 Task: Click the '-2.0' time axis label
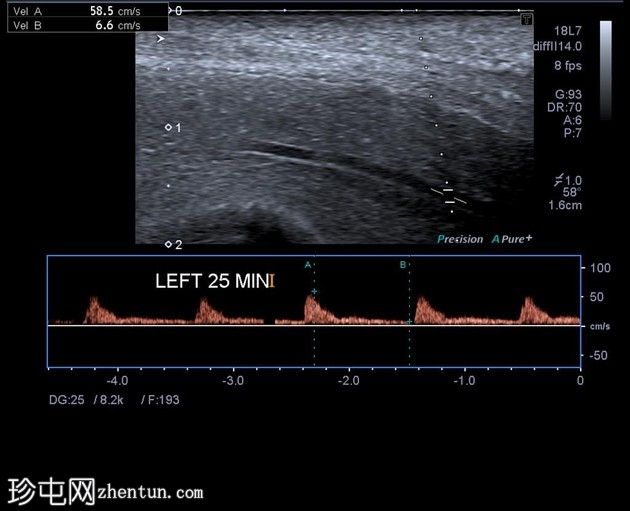pos(348,380)
